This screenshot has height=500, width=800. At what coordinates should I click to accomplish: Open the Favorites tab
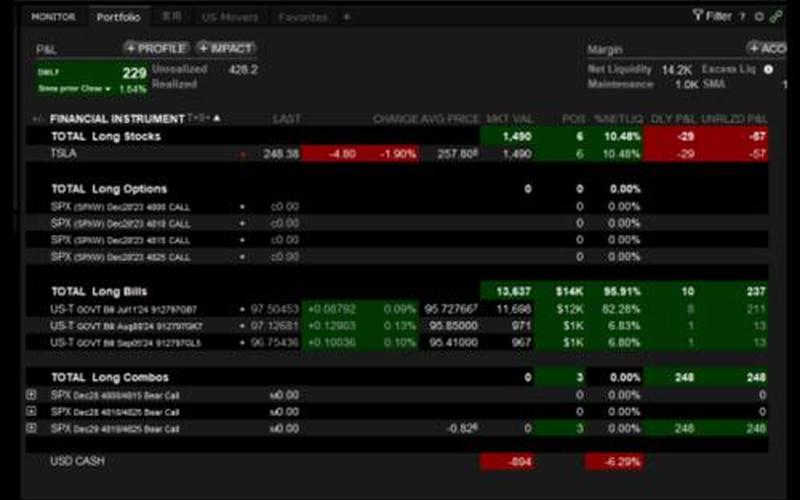(x=302, y=17)
